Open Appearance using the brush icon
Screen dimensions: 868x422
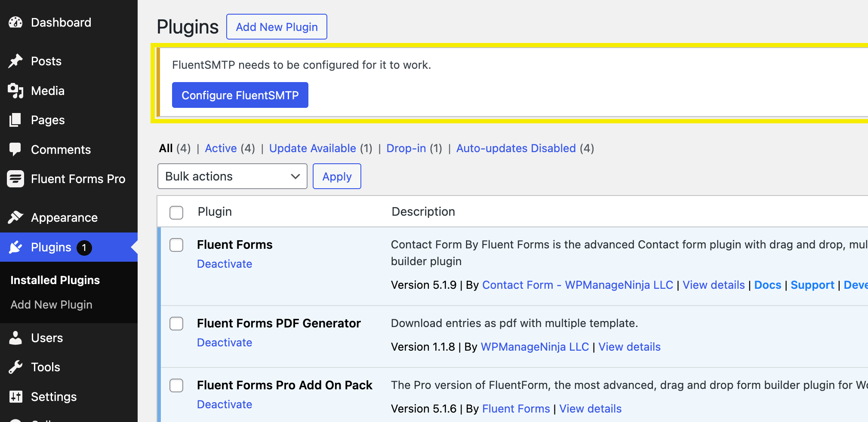pyautogui.click(x=15, y=217)
